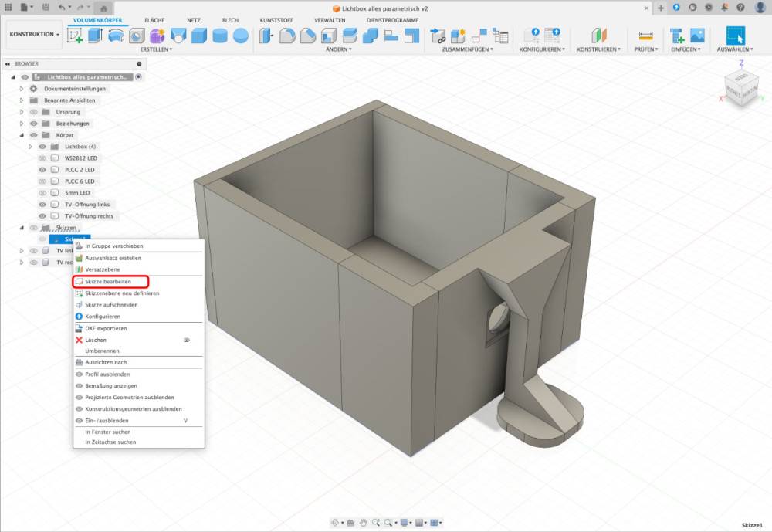This screenshot has height=532, width=772.
Task: Create a Sphere primitive
Action: (241, 36)
